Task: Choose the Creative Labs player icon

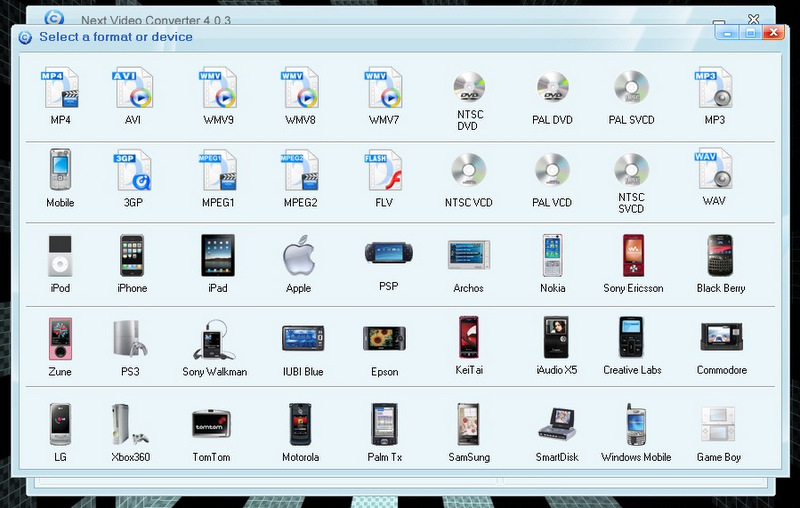Action: click(632, 337)
